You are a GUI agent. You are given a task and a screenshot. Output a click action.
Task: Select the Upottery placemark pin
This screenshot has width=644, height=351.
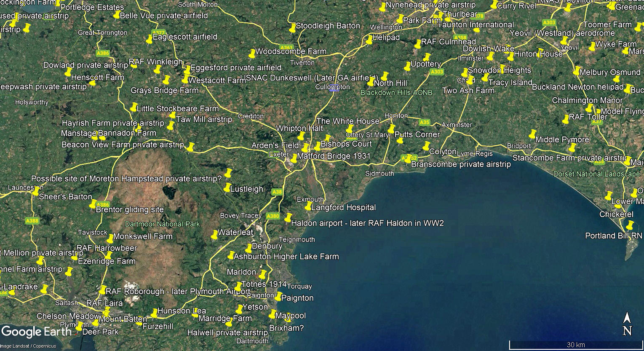point(407,67)
